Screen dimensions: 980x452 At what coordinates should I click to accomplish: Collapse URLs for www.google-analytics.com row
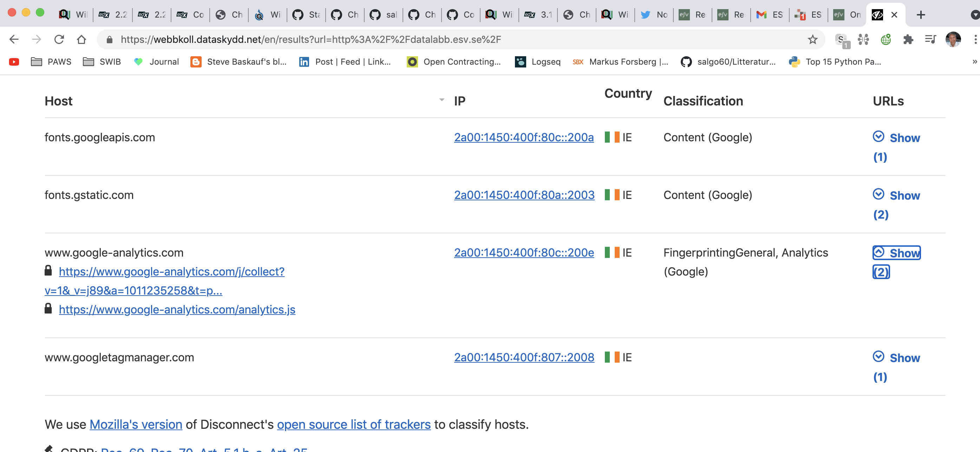coord(896,253)
